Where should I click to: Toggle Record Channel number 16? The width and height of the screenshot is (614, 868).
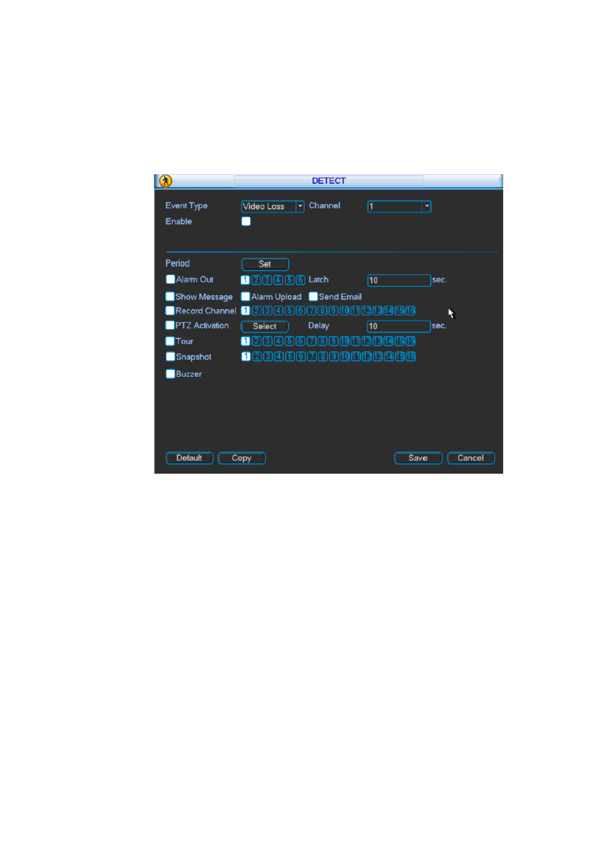click(x=410, y=310)
